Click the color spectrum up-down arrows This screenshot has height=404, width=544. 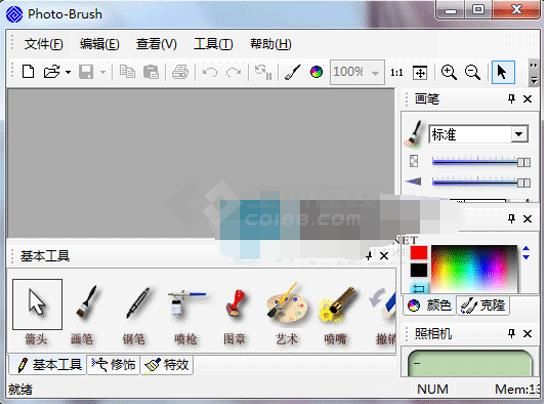tap(526, 253)
